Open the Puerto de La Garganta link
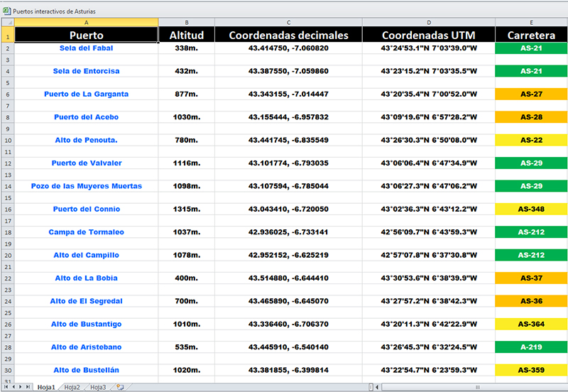The image size is (568, 392). point(86,94)
